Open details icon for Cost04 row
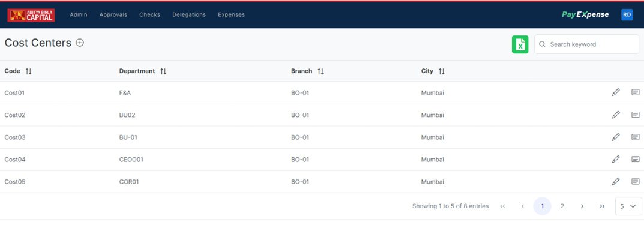This screenshot has width=644, height=225. tap(636, 159)
